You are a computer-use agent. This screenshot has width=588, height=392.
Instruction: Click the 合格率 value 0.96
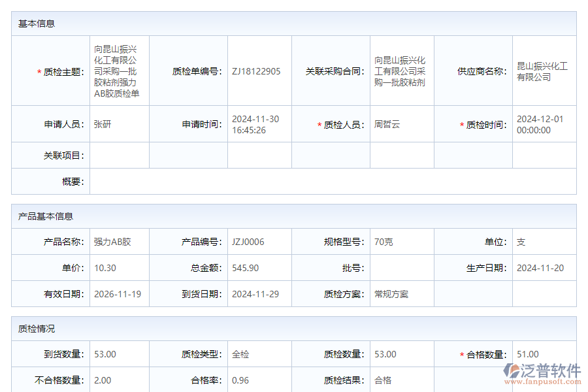(239, 380)
